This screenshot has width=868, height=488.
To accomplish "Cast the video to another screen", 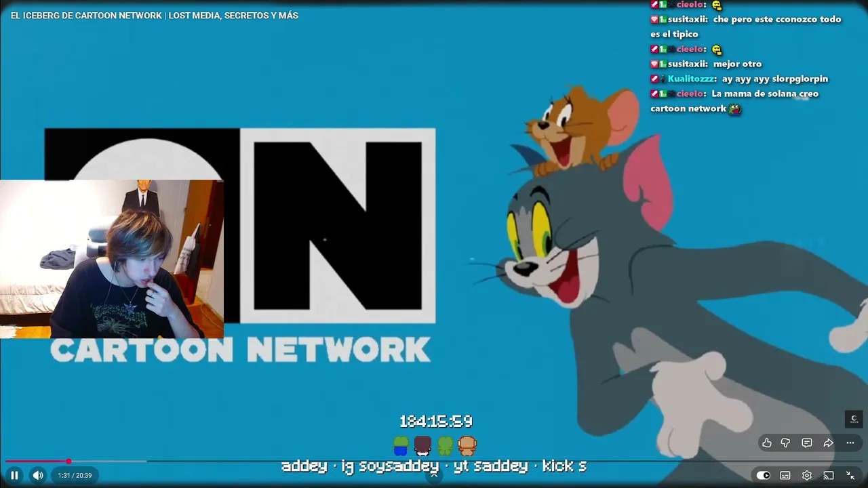I will point(828,475).
